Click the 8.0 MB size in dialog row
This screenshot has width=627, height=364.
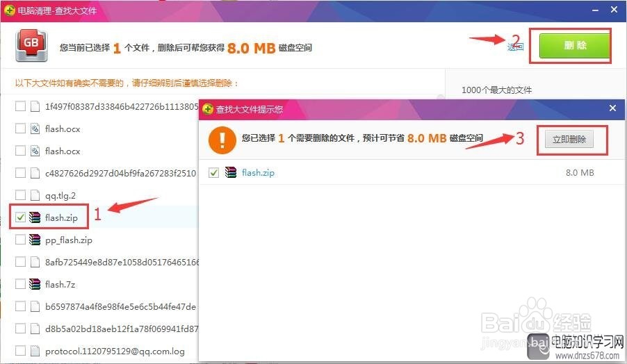point(580,172)
